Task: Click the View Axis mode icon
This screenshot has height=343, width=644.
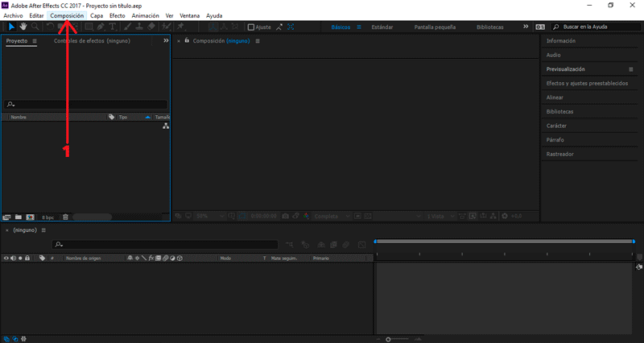Action: click(x=235, y=27)
